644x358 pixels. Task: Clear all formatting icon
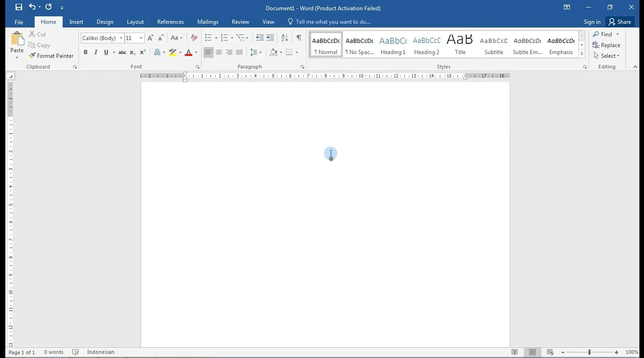pyautogui.click(x=194, y=38)
